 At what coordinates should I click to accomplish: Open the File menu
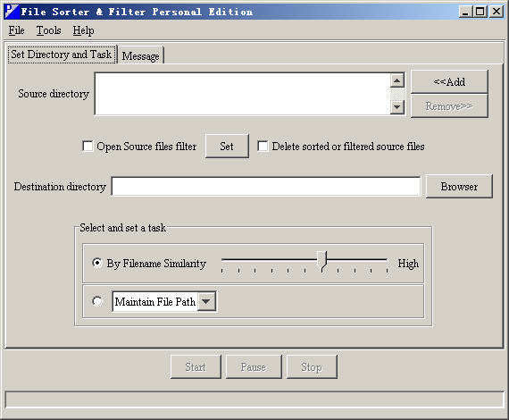17,30
